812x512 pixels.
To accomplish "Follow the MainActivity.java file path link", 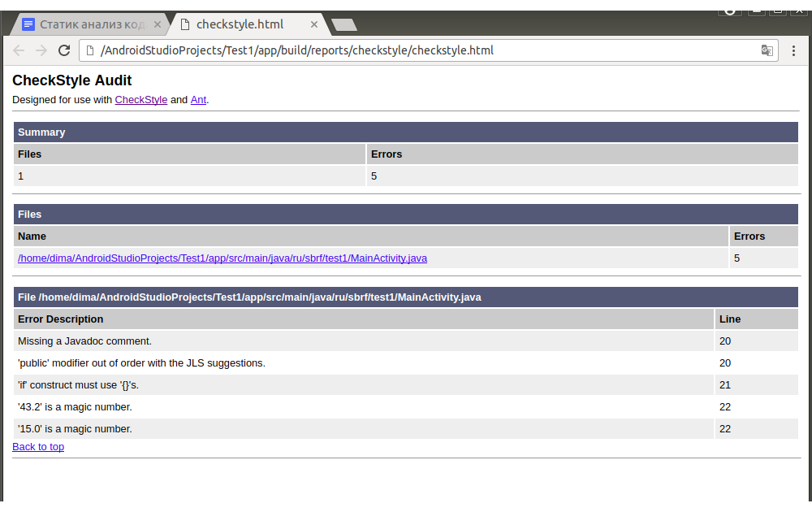I will (x=222, y=258).
